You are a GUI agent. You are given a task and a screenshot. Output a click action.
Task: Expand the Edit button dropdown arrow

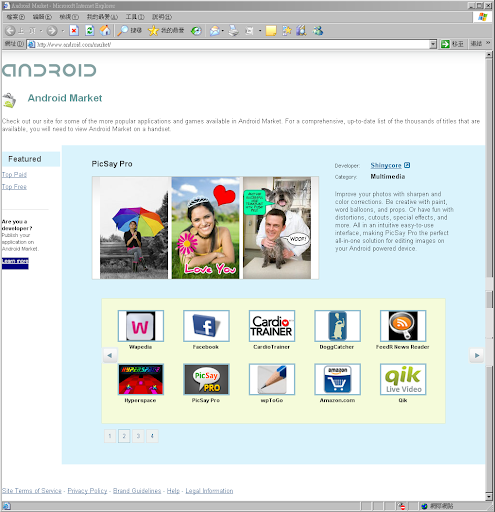[260, 31]
